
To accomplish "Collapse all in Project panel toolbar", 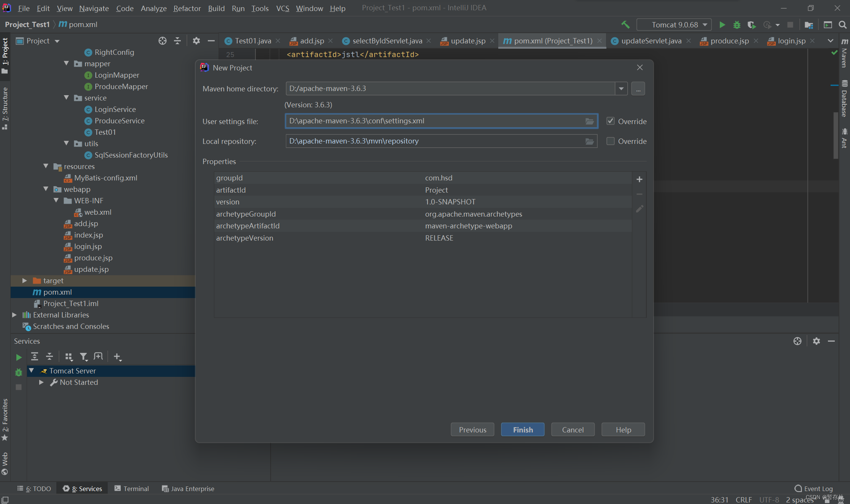I will click(177, 41).
